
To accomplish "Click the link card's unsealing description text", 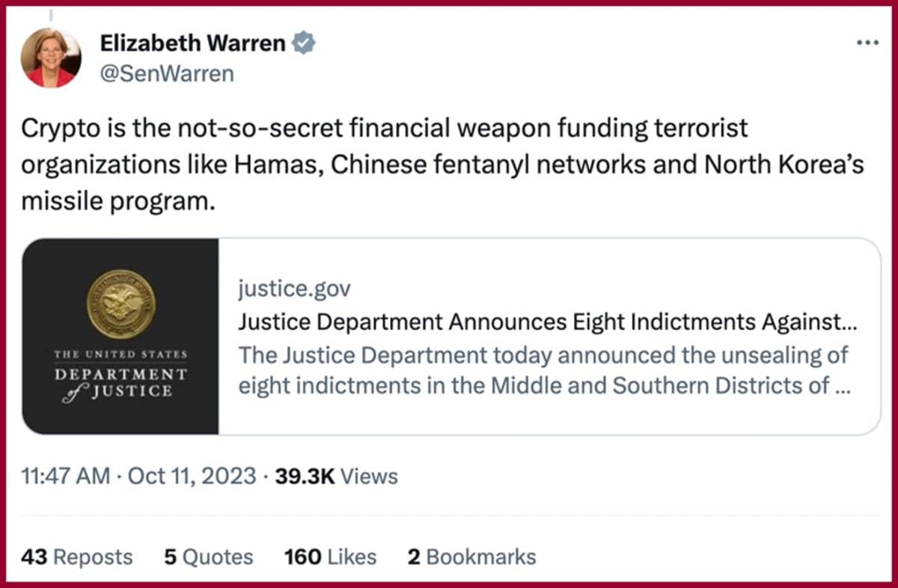I will (x=544, y=370).
